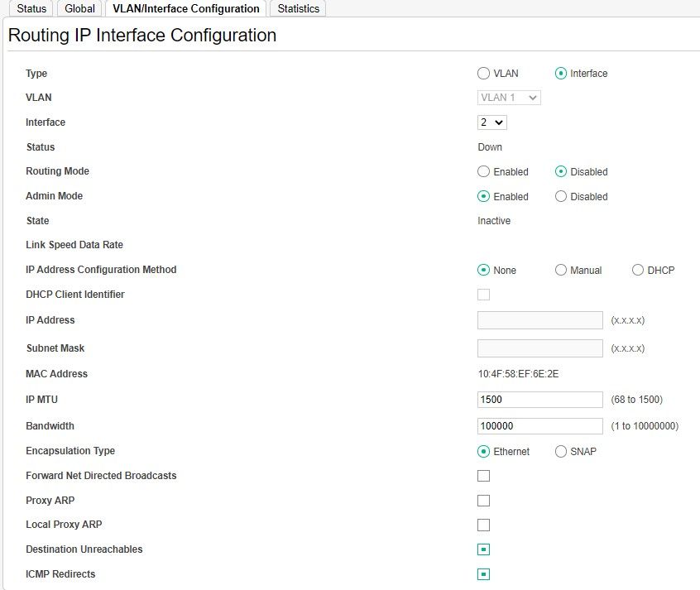Screen dimensions: 700x590
Task: Select the VLAN/Interface Configuration tab
Action: tap(185, 8)
